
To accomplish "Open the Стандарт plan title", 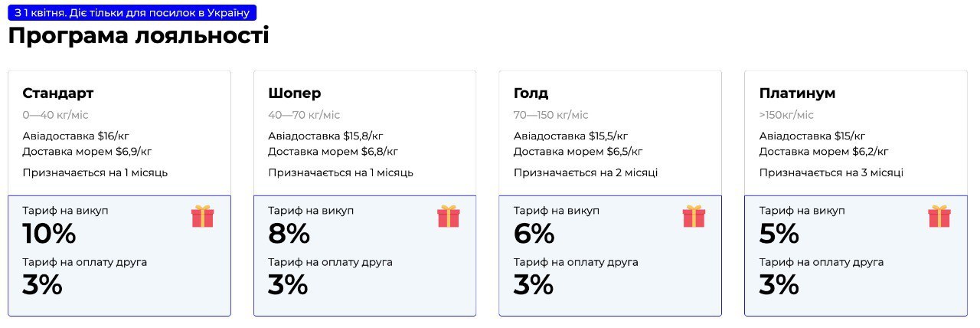I will click(58, 93).
